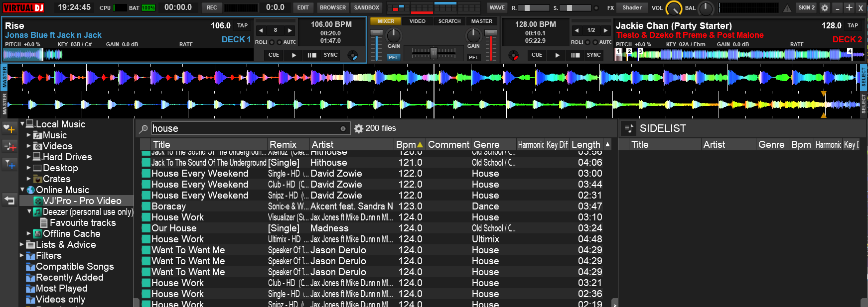Screen dimensions: 868x307
Task: Collapse the Local Music tree node
Action: click(22, 124)
